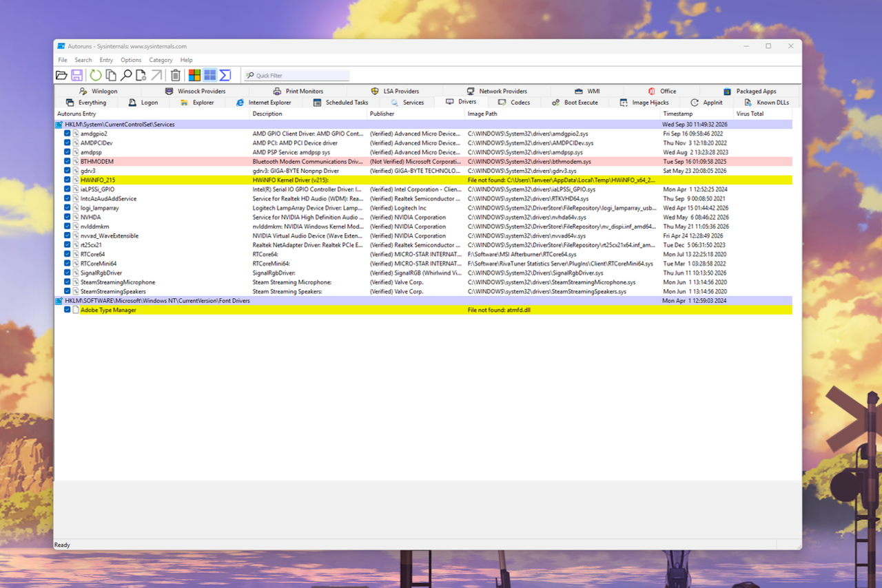Open the Category menu
Viewport: 882px width, 588px height.
(x=161, y=60)
